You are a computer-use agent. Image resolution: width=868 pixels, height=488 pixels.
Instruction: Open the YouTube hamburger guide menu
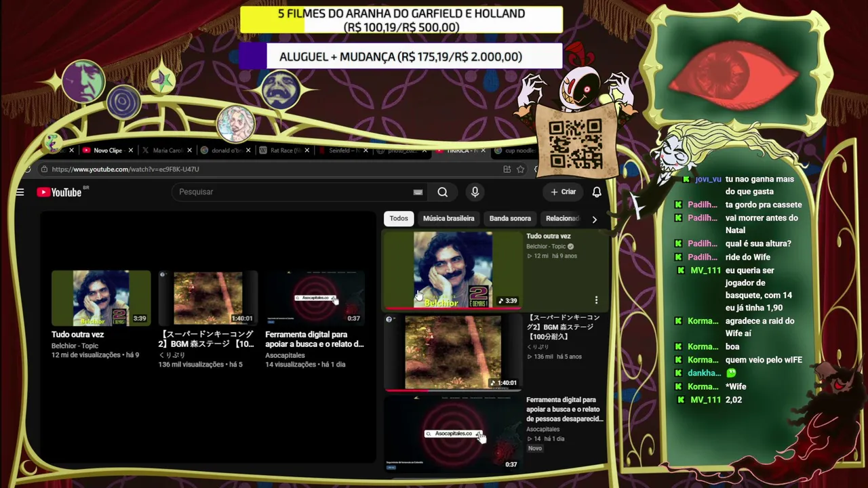point(20,192)
